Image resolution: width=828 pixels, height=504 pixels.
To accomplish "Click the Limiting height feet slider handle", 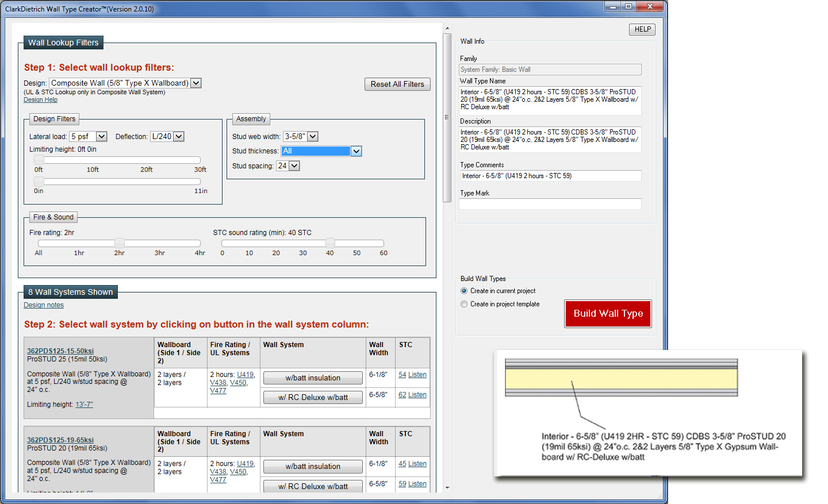I will pos(39,160).
